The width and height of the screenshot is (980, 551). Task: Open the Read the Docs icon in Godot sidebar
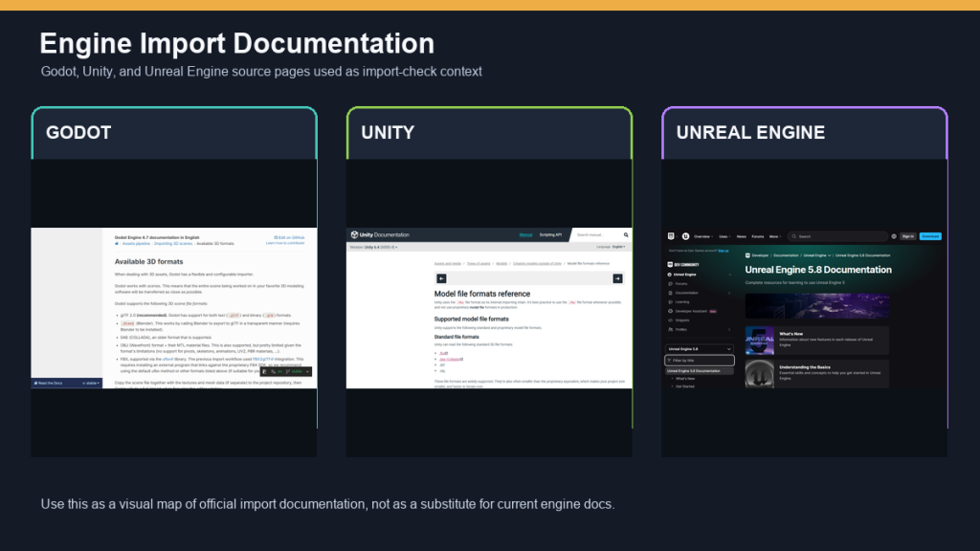coord(35,383)
